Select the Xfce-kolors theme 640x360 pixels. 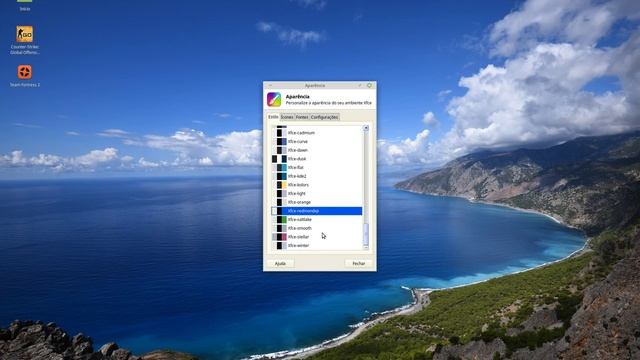tap(317, 185)
